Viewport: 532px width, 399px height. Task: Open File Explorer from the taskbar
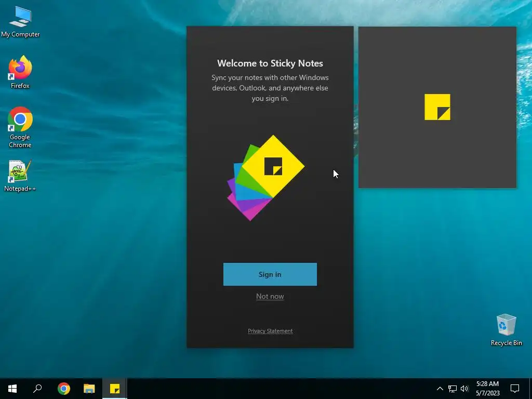tap(89, 389)
